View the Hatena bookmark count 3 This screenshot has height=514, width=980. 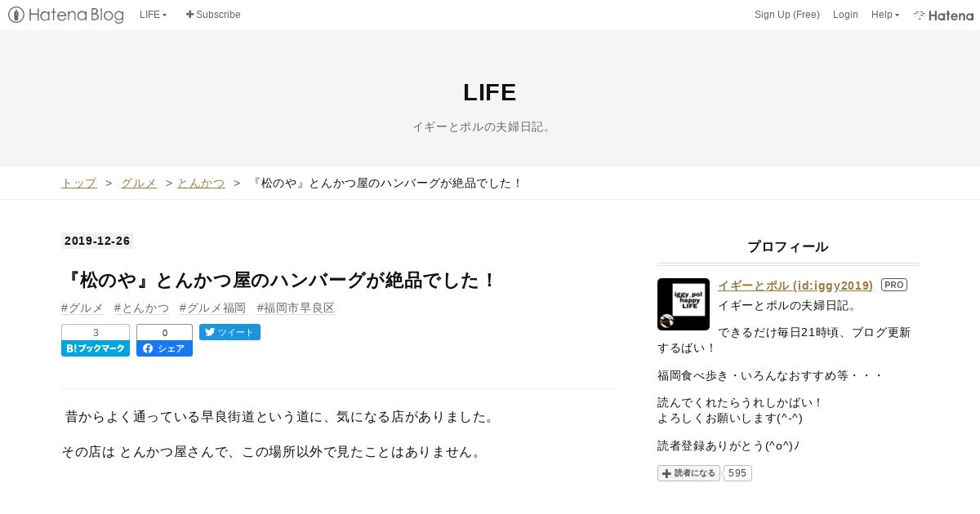click(x=96, y=333)
